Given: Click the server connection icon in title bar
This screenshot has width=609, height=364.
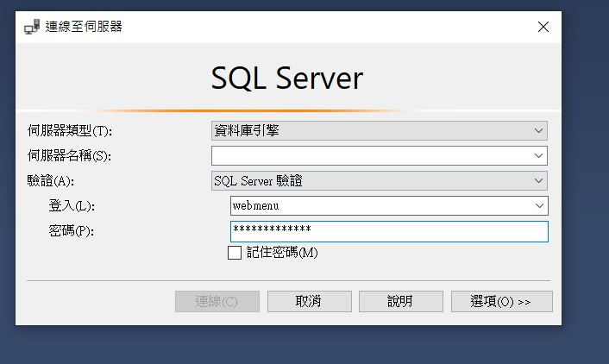Looking at the screenshot, I should tap(32, 27).
